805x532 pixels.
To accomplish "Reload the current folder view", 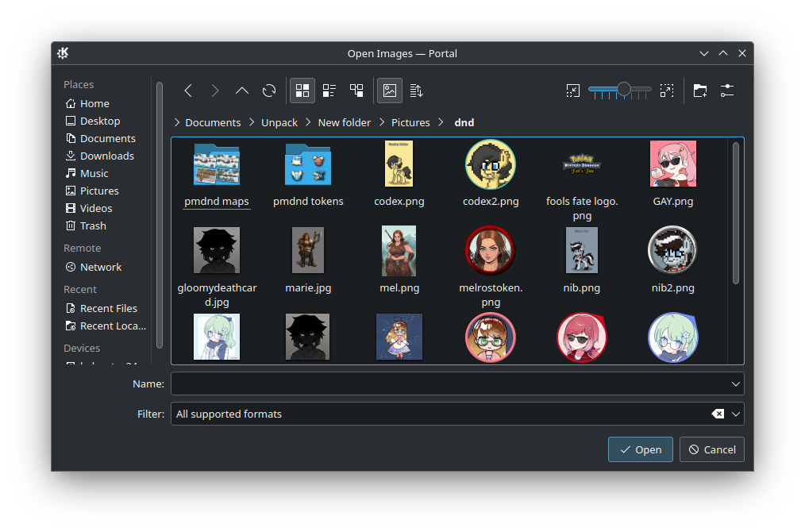I will pos(269,91).
